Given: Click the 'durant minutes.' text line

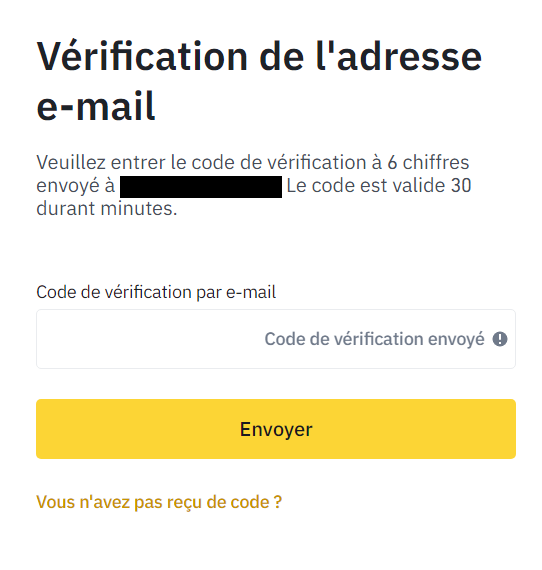Looking at the screenshot, I should pyautogui.click(x=107, y=209).
